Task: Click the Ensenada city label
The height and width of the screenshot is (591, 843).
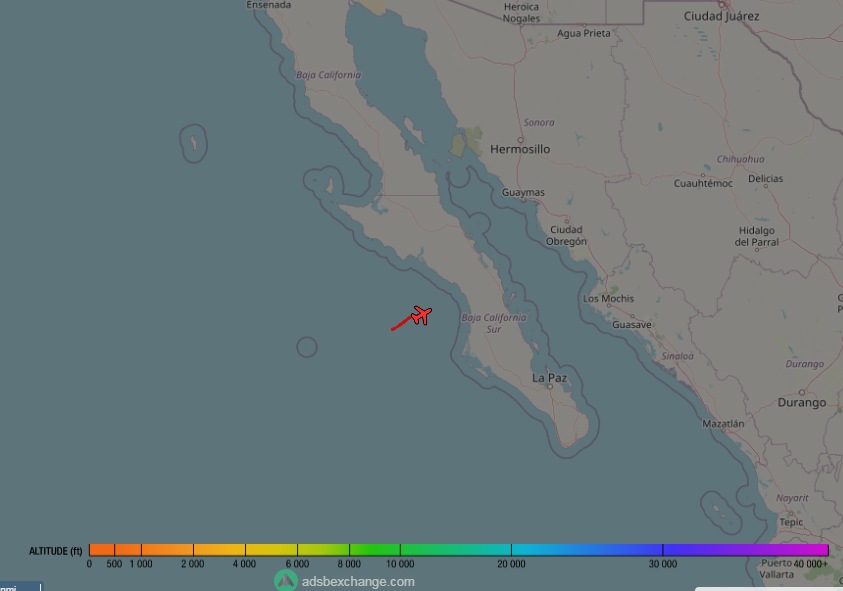Action: pyautogui.click(x=269, y=5)
